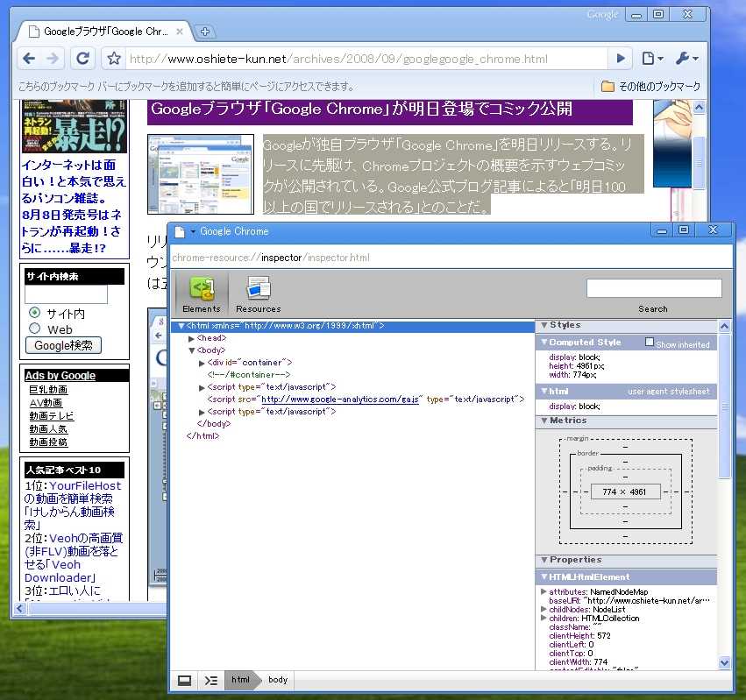Collapse the Styles section
Screen dimensions: 746x700
[544, 325]
